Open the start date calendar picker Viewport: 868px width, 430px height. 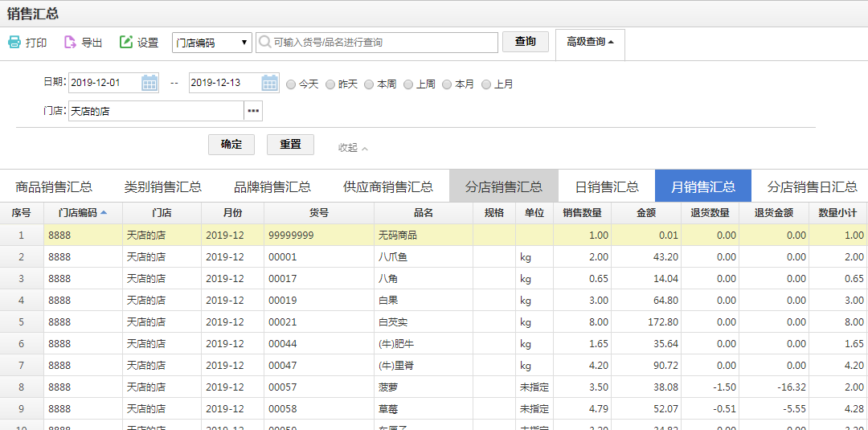pyautogui.click(x=149, y=83)
